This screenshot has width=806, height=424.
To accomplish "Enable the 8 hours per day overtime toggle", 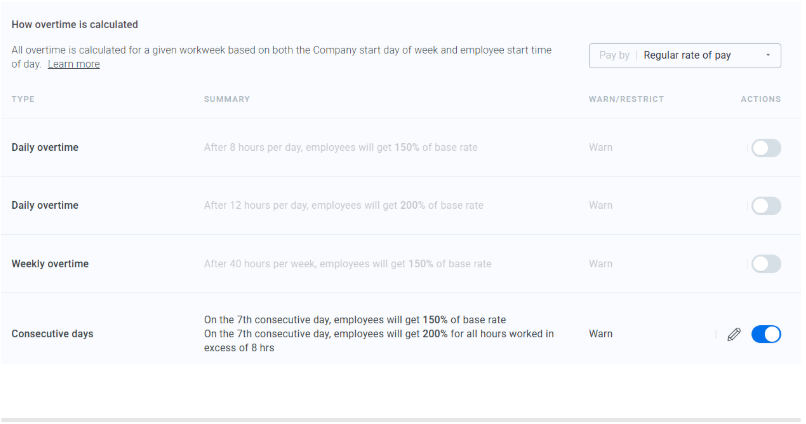I will [x=765, y=148].
